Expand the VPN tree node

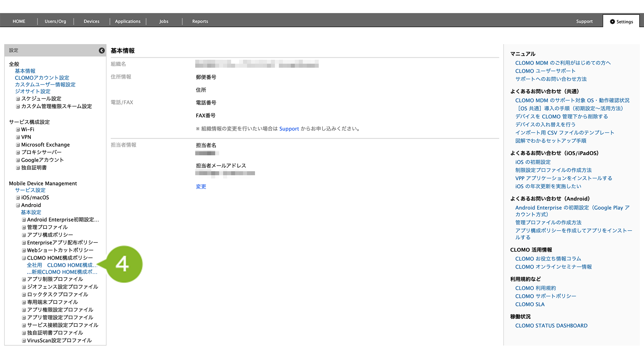click(x=18, y=137)
